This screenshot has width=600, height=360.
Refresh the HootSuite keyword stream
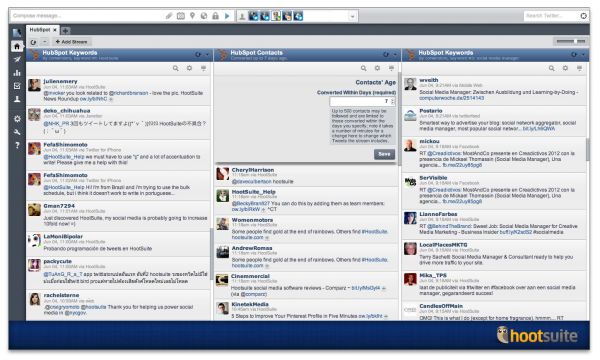pyautogui.click(x=197, y=55)
